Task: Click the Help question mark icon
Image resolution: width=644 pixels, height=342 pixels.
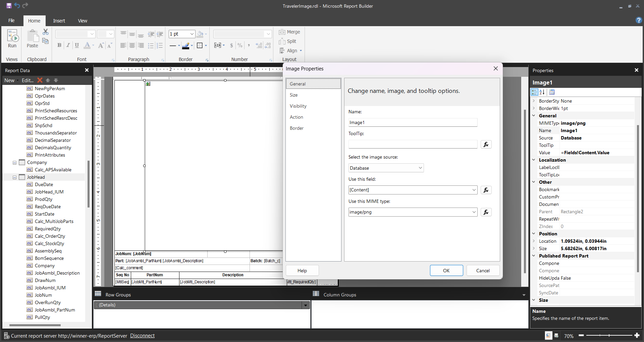Action: click(x=638, y=20)
